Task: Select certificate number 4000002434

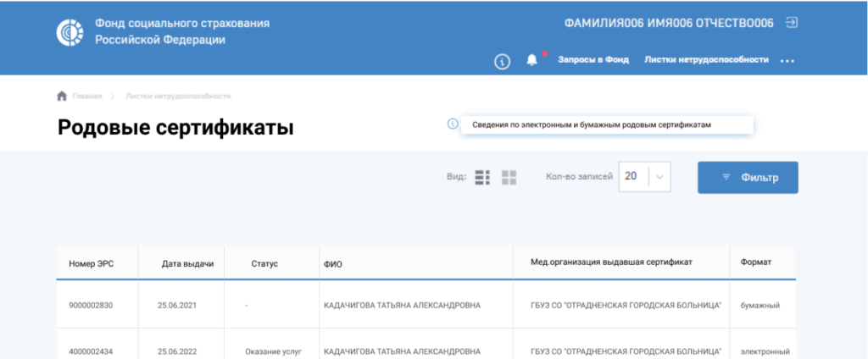Action: tap(91, 351)
